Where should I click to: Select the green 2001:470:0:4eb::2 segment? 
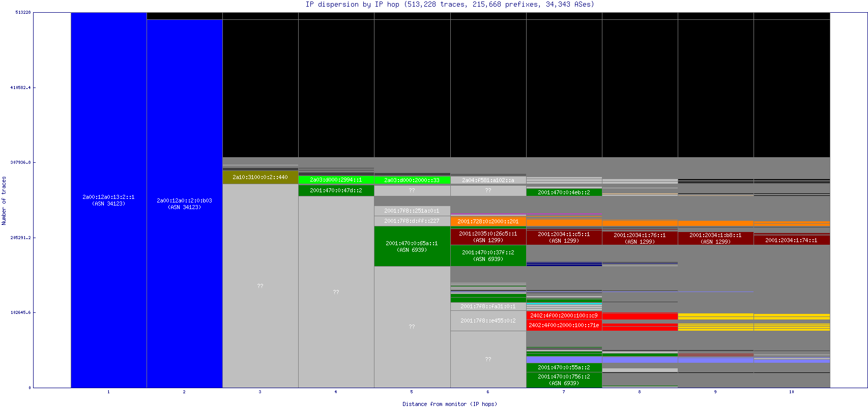[564, 192]
